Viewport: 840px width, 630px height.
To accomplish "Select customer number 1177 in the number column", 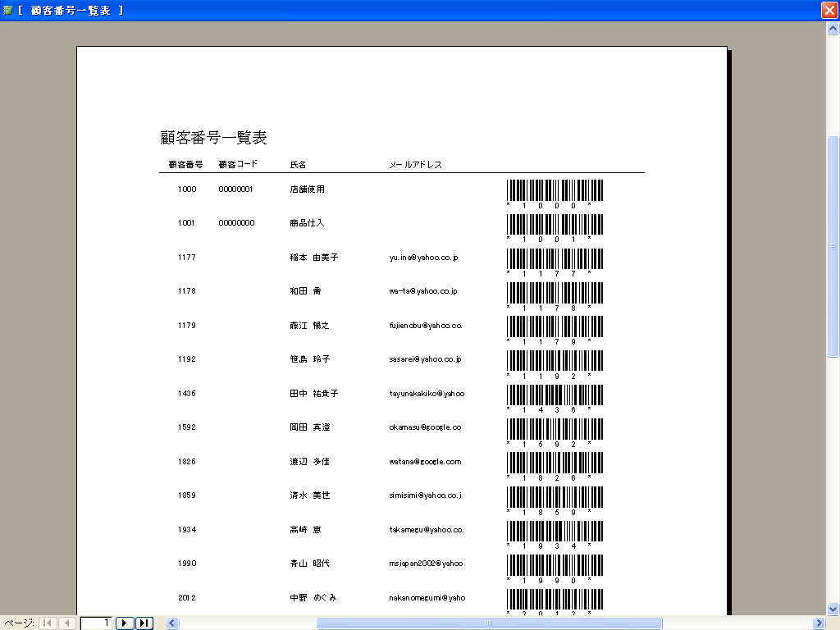I will click(187, 257).
